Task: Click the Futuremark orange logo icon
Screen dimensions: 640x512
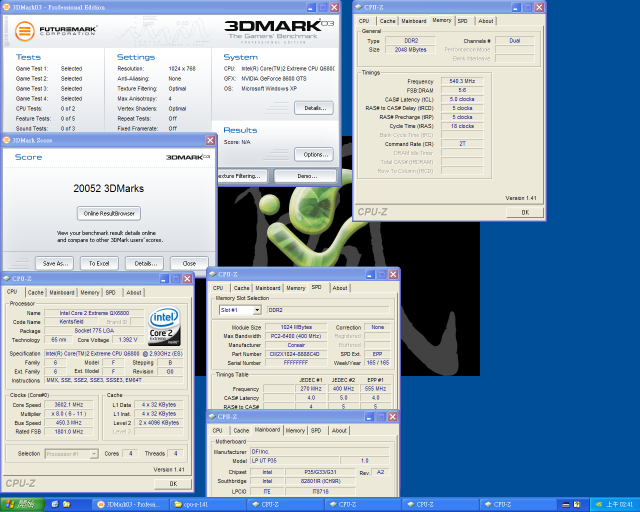Action: [x=24, y=31]
